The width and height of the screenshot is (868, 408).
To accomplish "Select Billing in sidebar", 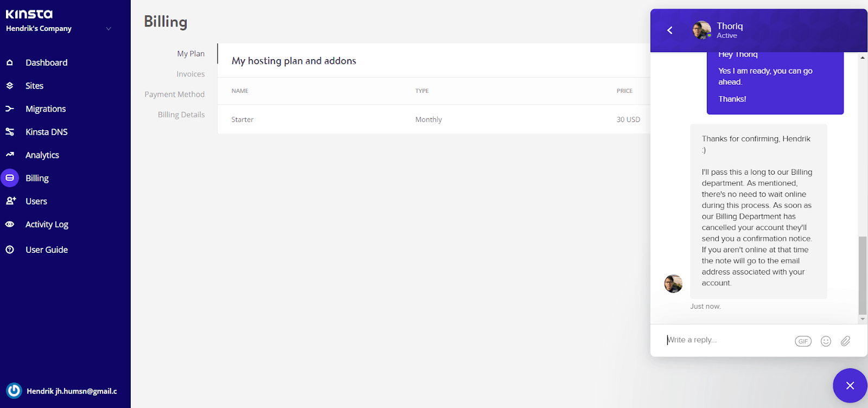I will point(37,178).
